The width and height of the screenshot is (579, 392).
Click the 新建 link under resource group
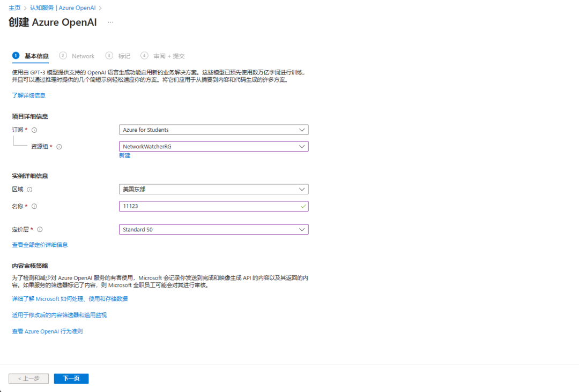coord(125,156)
